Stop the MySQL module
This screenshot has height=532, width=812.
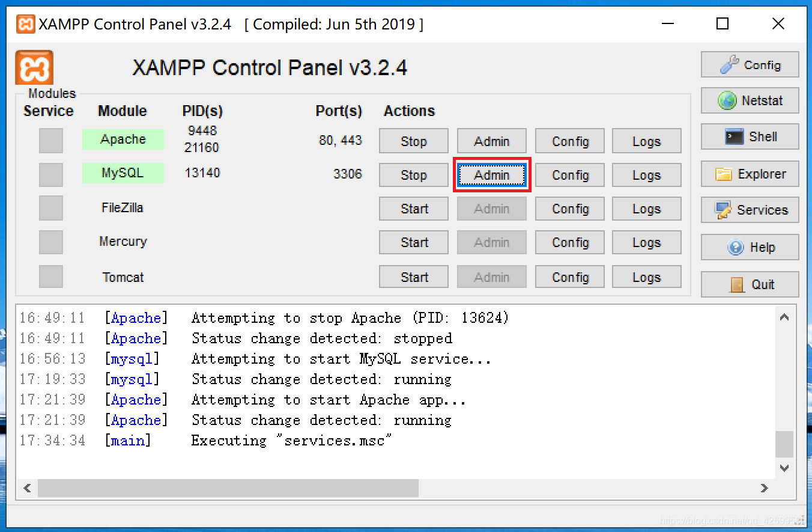(x=414, y=175)
